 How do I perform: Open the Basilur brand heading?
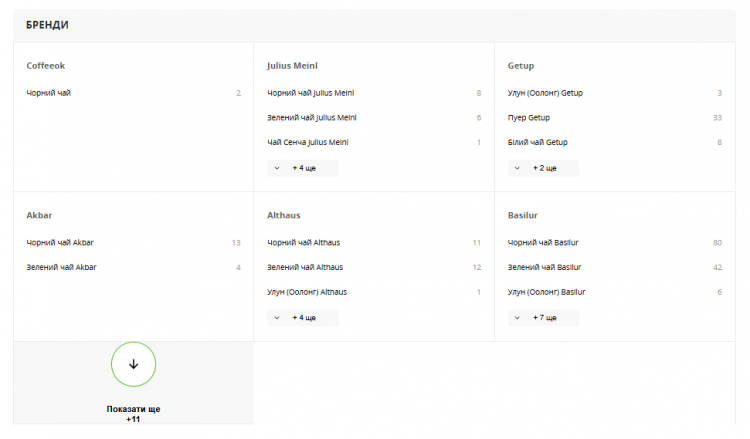pos(523,215)
